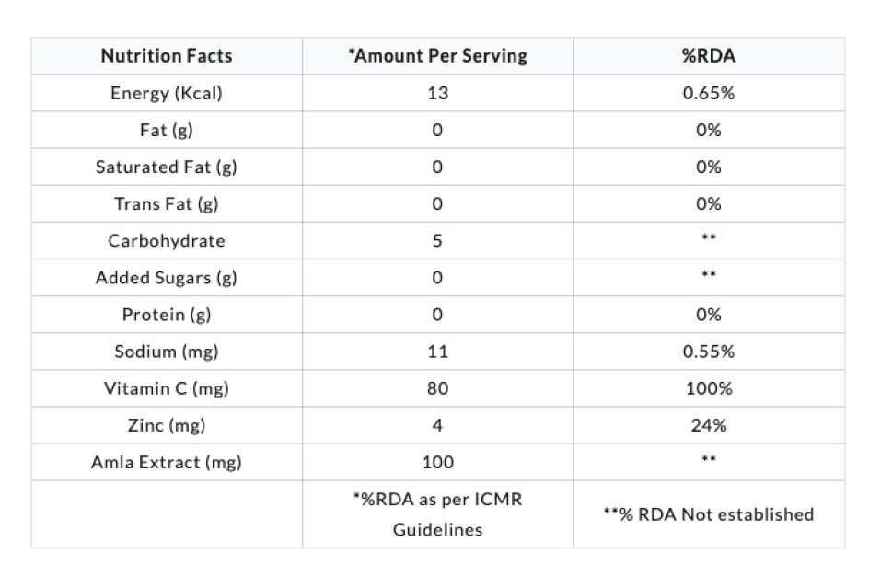
Task: Select the Sodium 0.55% RDA cell
Action: click(709, 351)
